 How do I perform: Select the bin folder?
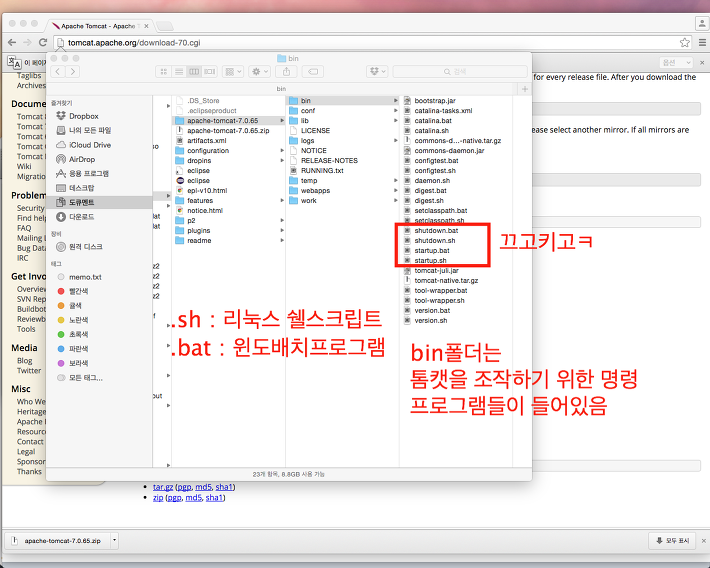(x=342, y=101)
